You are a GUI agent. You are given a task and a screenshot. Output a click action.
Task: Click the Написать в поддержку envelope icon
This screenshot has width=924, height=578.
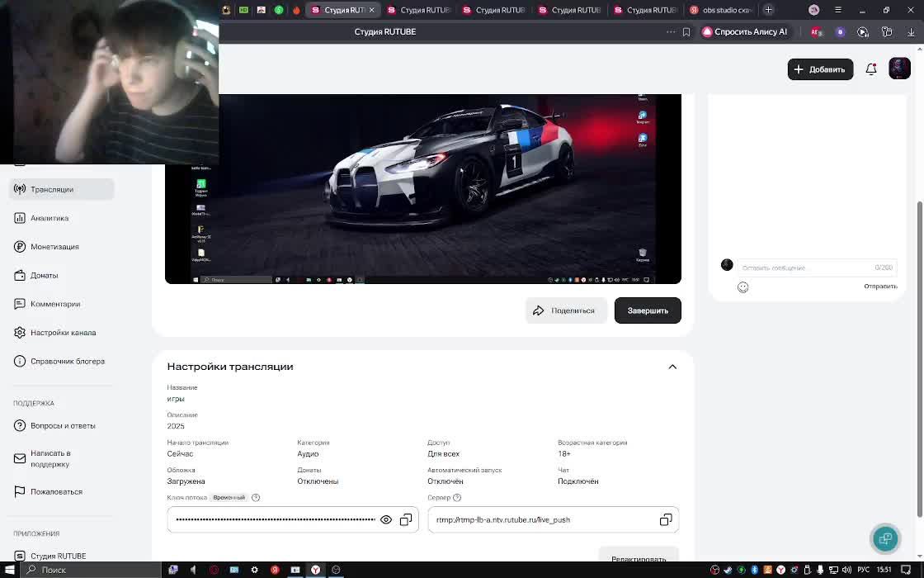pos(20,458)
